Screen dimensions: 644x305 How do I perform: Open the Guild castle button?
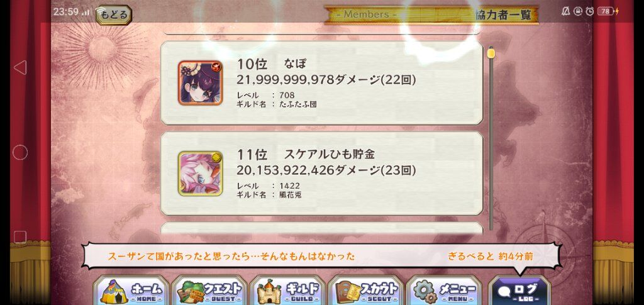[x=287, y=291]
